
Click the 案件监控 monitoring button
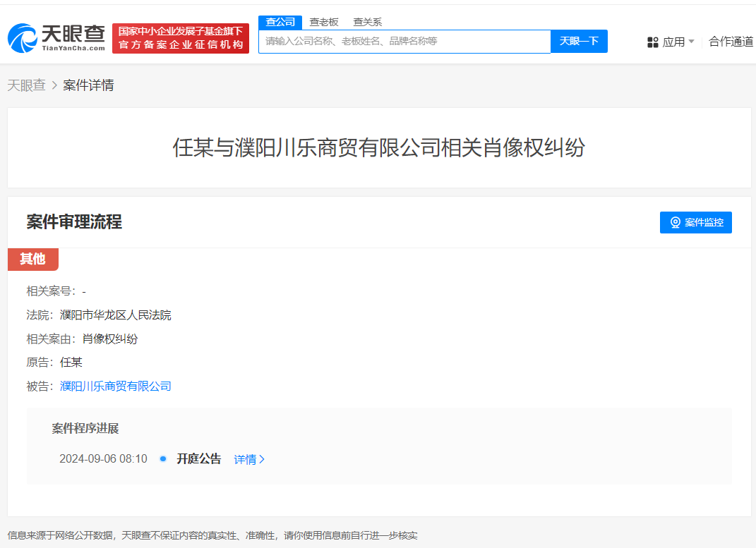pos(696,222)
